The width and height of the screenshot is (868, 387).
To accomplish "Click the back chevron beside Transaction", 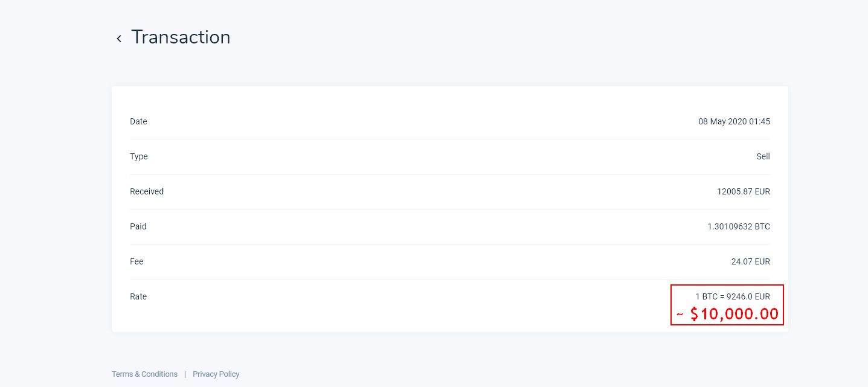I will point(119,39).
